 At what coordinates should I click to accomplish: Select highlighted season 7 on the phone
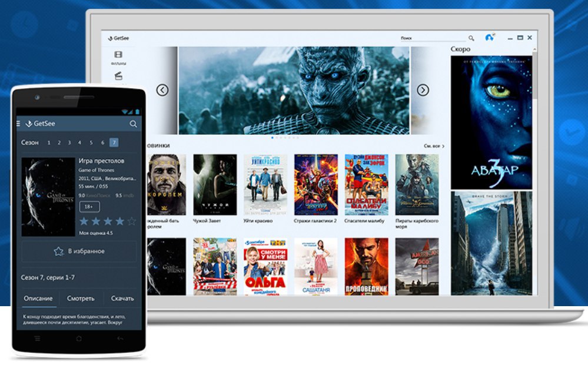(x=114, y=142)
